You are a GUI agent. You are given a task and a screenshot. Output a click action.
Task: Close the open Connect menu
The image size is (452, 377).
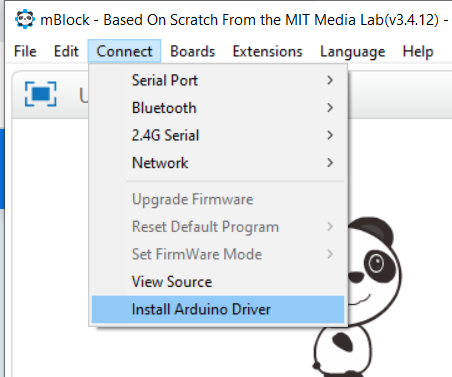[x=124, y=51]
